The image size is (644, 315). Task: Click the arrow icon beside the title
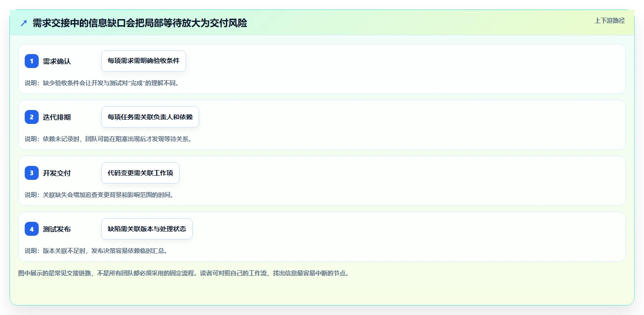tap(24, 23)
